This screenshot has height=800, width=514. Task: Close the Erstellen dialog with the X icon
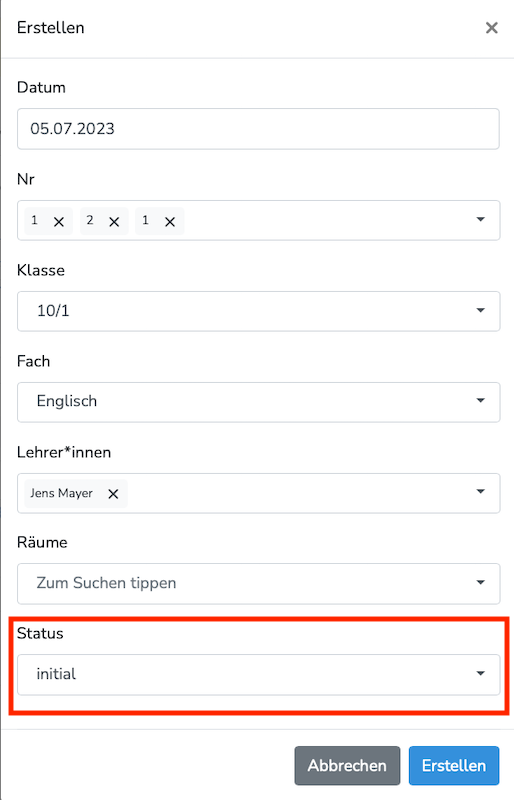pos(491,28)
